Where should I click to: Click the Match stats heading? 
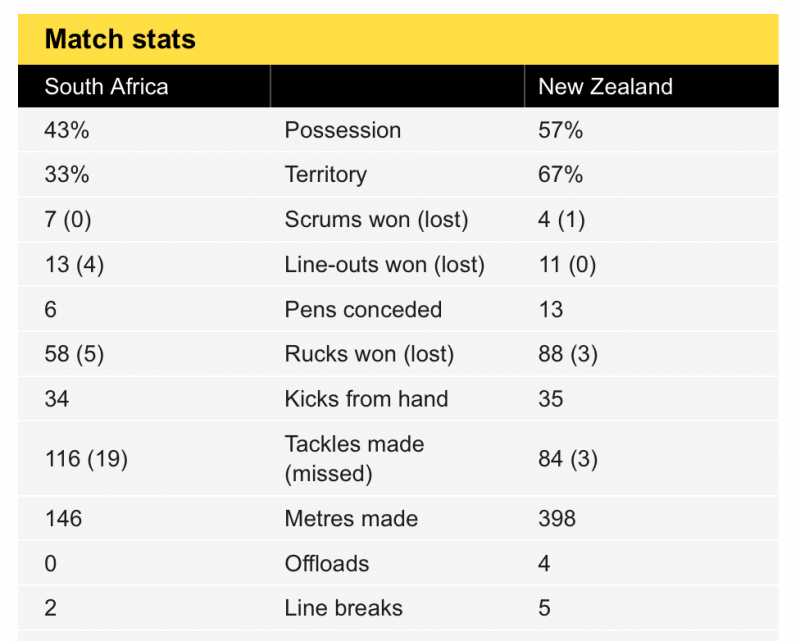point(120,39)
